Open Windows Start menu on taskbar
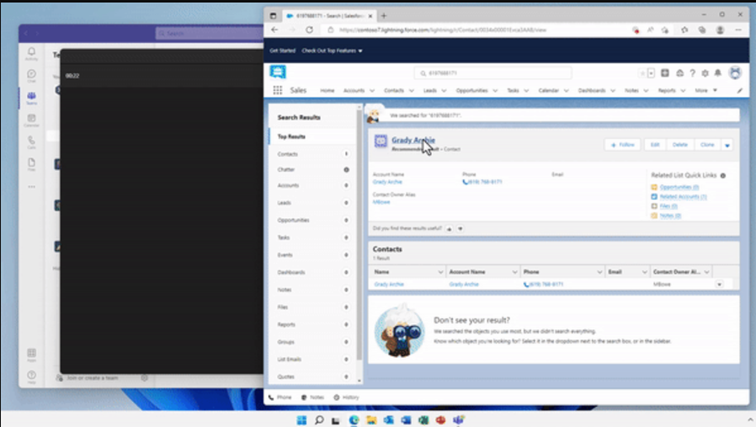 pyautogui.click(x=301, y=420)
